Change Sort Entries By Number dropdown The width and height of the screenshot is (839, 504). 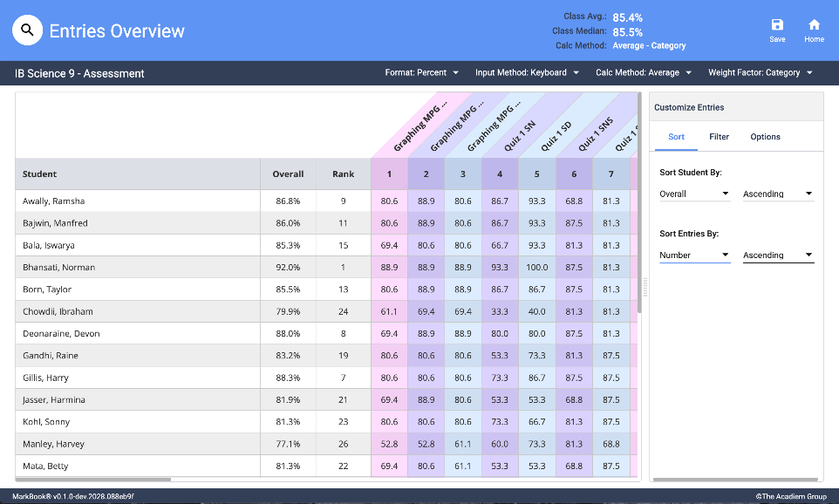[694, 255]
